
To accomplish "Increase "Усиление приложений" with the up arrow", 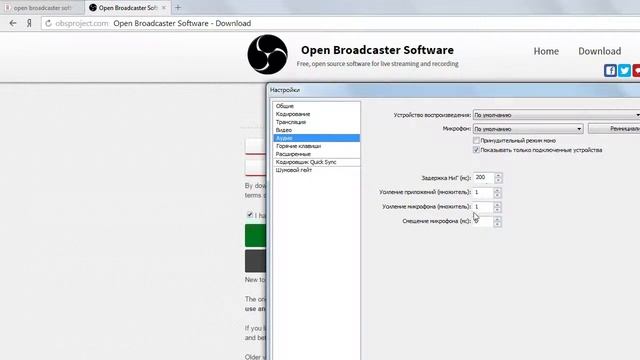I will tap(497, 190).
